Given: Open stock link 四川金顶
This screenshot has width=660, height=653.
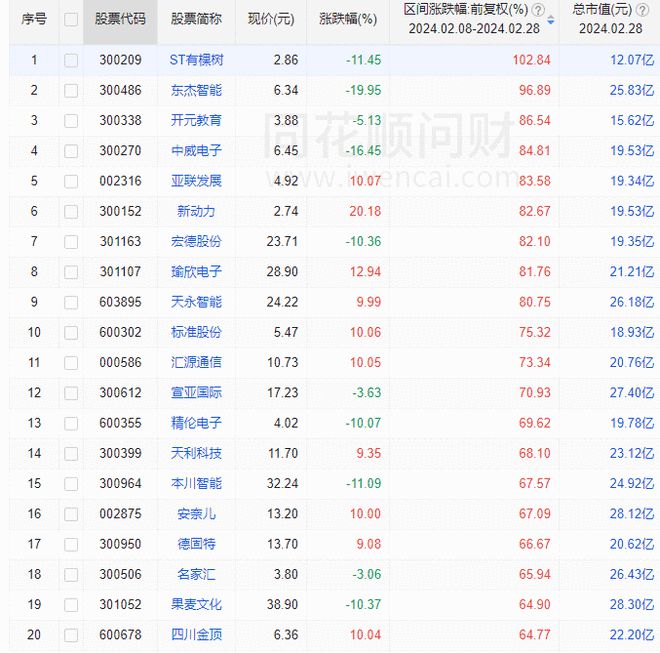Looking at the screenshot, I should pyautogui.click(x=196, y=634).
